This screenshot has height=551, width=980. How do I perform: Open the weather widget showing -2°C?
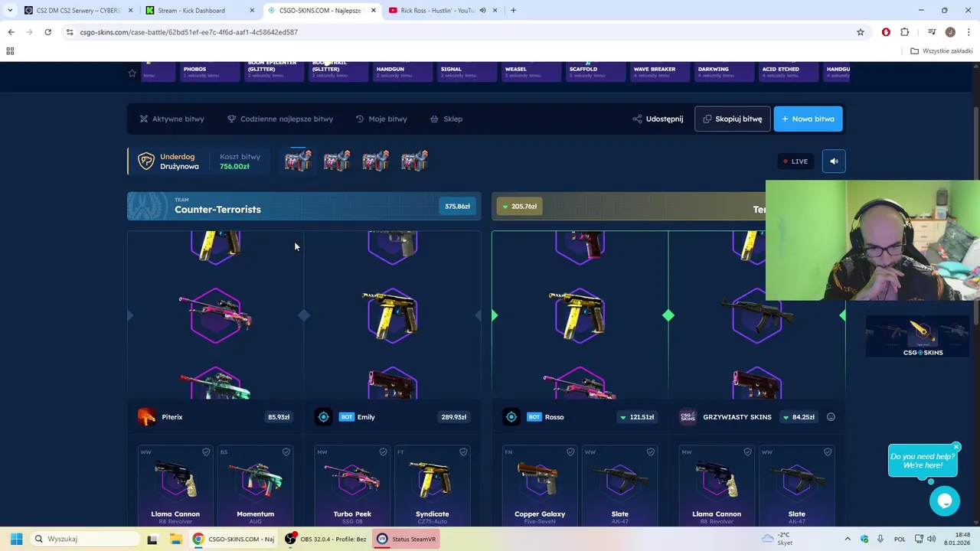tap(776, 539)
